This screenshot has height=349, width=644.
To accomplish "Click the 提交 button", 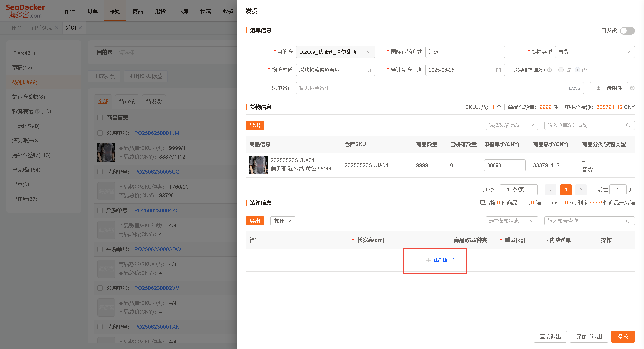I will pyautogui.click(x=623, y=337).
